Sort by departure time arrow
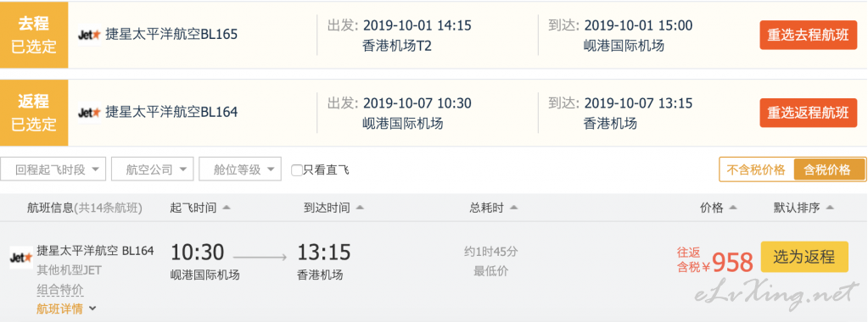Image resolution: width=868 pixels, height=322 pixels. (x=226, y=208)
